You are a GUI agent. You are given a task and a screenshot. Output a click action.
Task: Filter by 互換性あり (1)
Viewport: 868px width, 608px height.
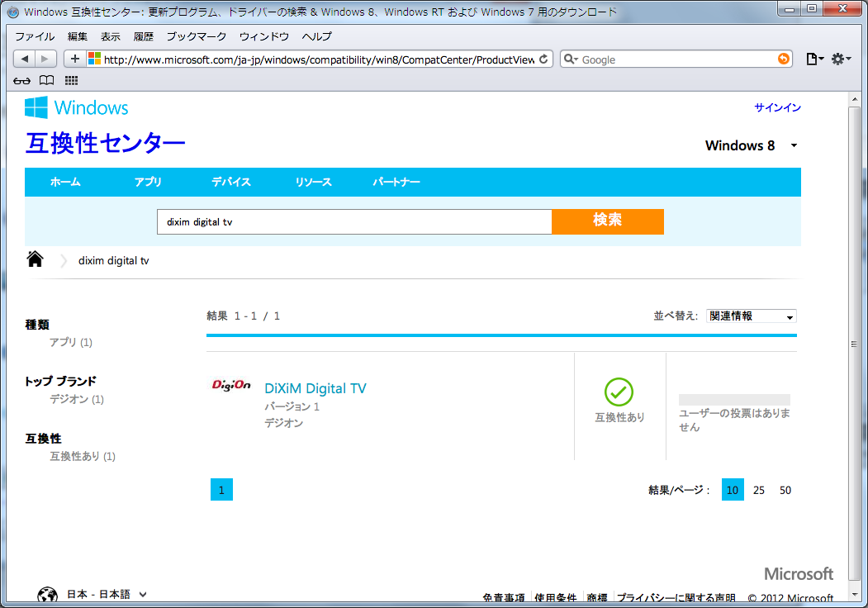tap(83, 456)
